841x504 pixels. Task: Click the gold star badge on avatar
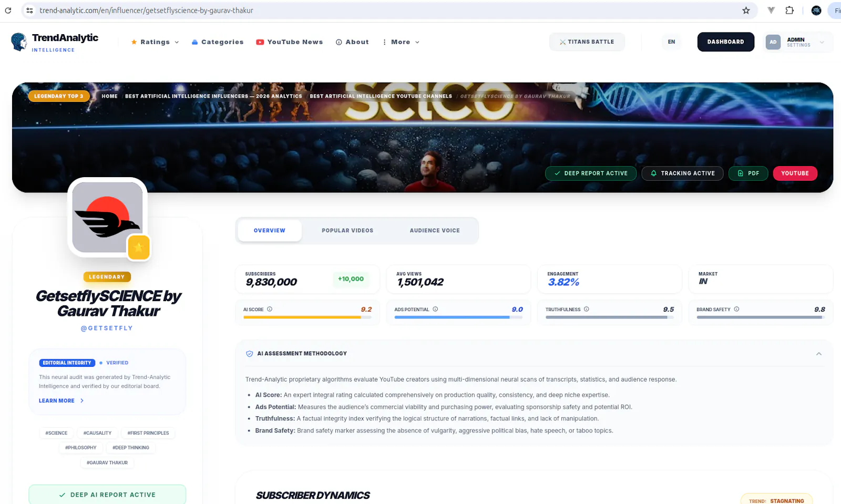click(x=139, y=248)
